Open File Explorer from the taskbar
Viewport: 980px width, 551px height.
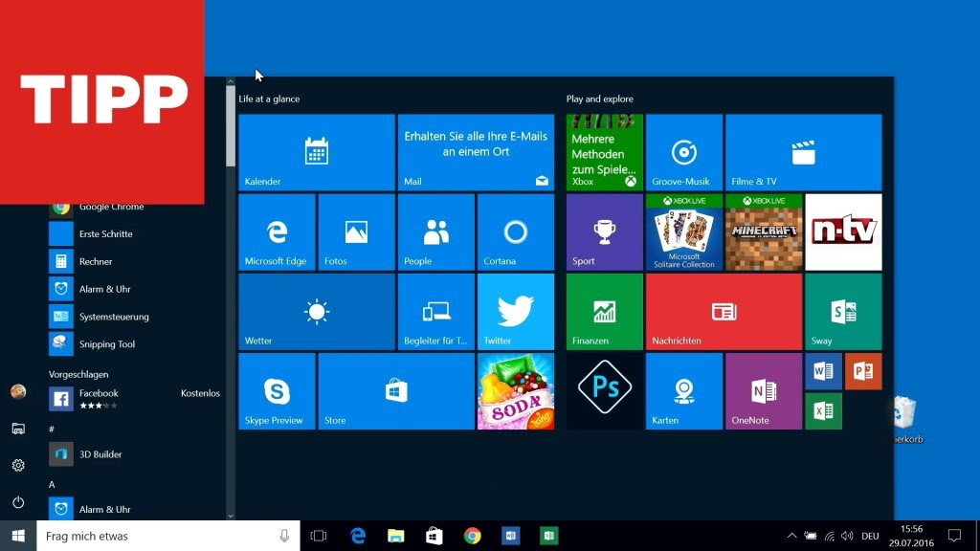pos(395,536)
